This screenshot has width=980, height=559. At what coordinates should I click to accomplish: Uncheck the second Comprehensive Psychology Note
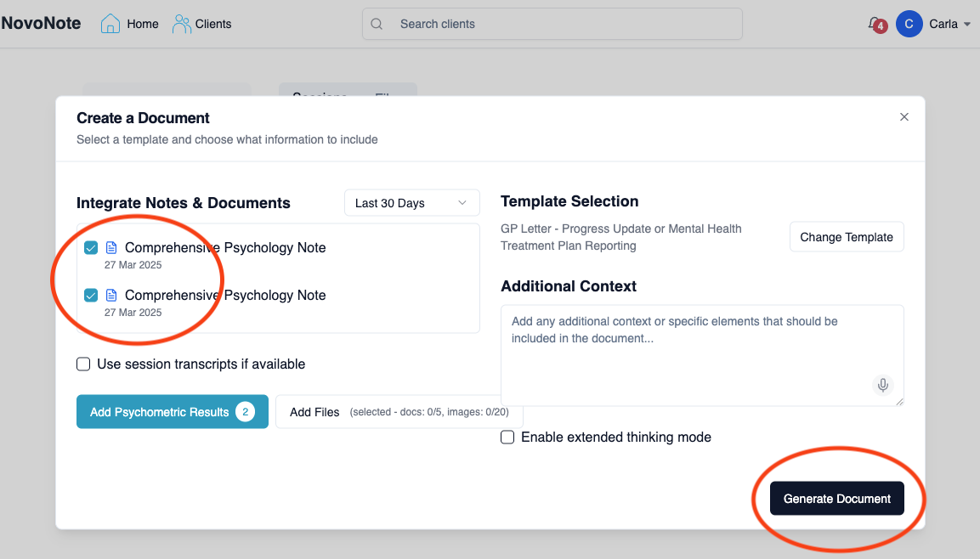pyautogui.click(x=91, y=295)
